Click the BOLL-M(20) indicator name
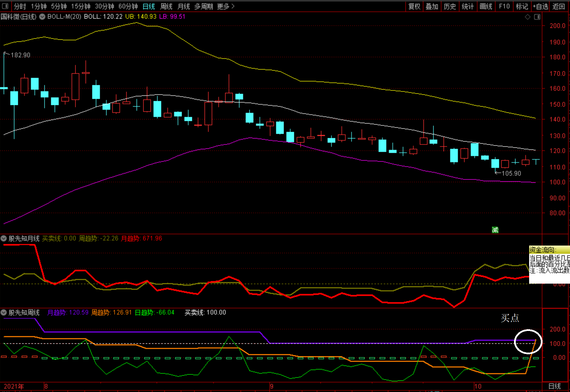 [64, 16]
